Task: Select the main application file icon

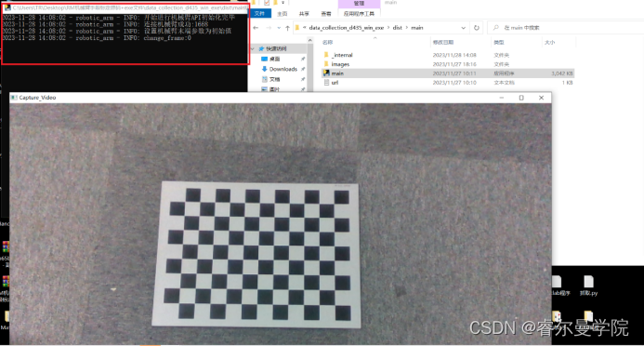Action: (x=326, y=73)
